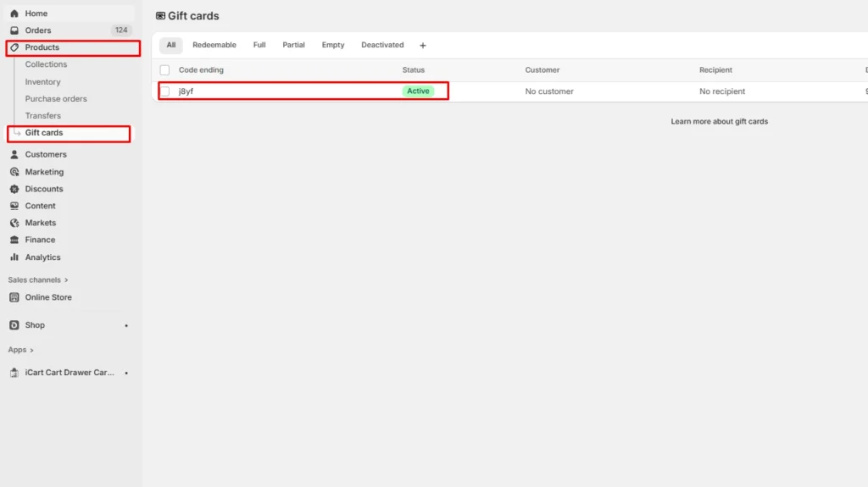Expand the Apps section
Image resolution: width=868 pixels, height=487 pixels.
[20, 350]
